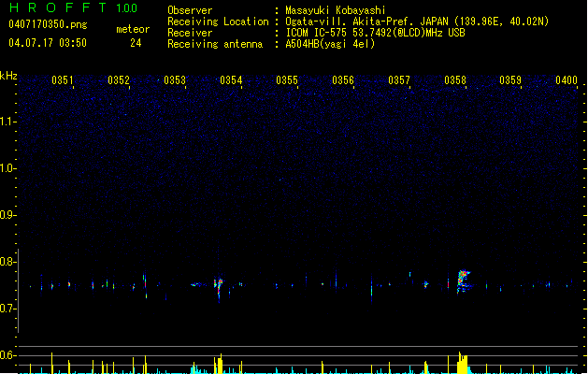
Task: Click the HROFFT 1.0.0 title text
Action: tap(73, 7)
